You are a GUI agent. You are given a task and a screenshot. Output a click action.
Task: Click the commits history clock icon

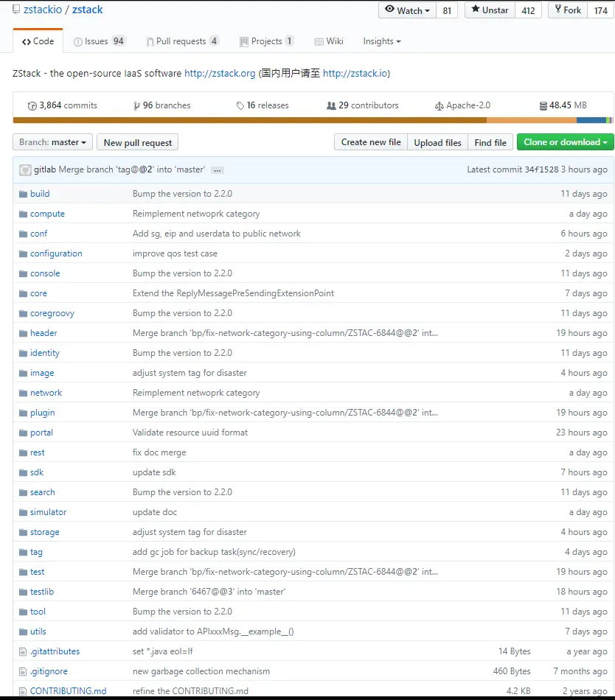pos(32,106)
